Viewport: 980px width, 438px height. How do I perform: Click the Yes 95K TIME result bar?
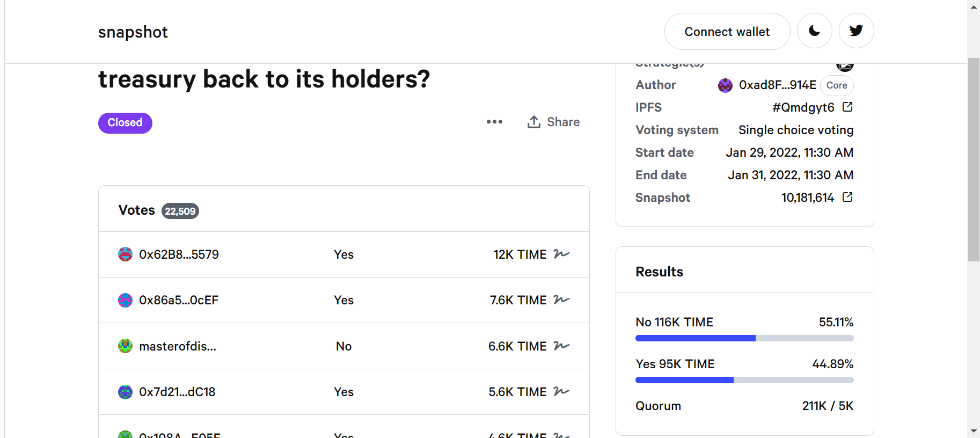744,380
